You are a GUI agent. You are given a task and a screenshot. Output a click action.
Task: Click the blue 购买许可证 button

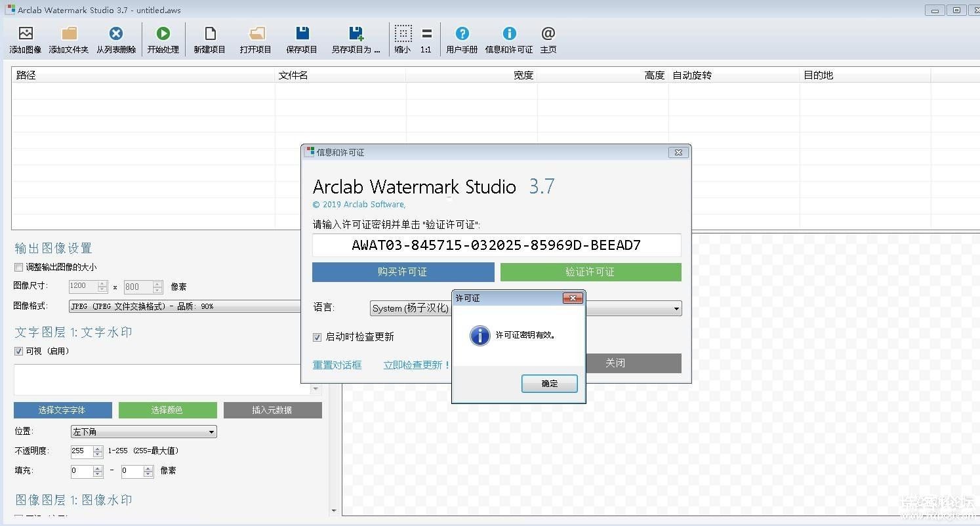pos(403,272)
